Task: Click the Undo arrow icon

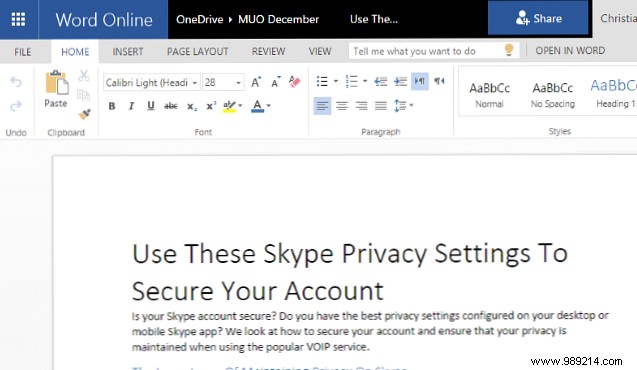Action: point(16,82)
